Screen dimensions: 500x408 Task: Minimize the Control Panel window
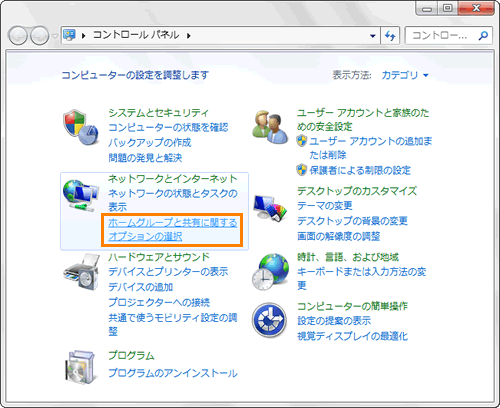[x=427, y=8]
